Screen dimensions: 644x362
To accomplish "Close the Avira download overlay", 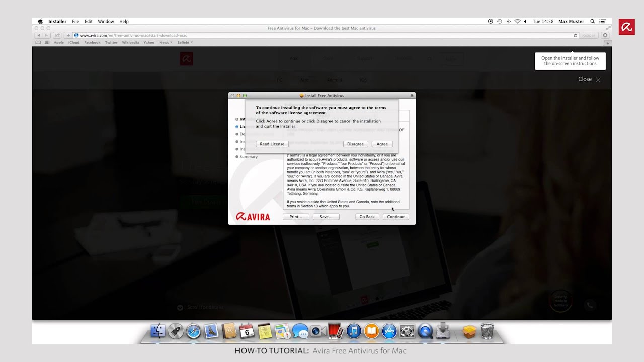I will point(589,79).
